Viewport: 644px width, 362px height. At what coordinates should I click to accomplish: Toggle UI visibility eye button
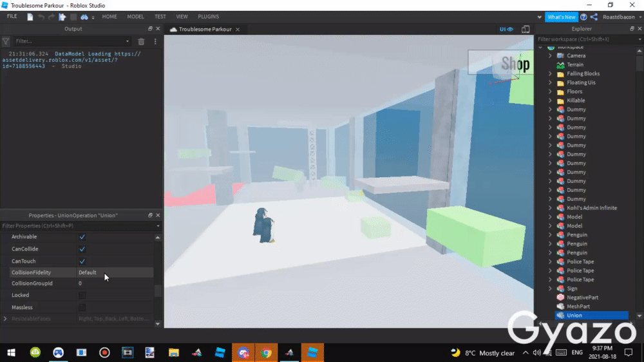tap(506, 29)
